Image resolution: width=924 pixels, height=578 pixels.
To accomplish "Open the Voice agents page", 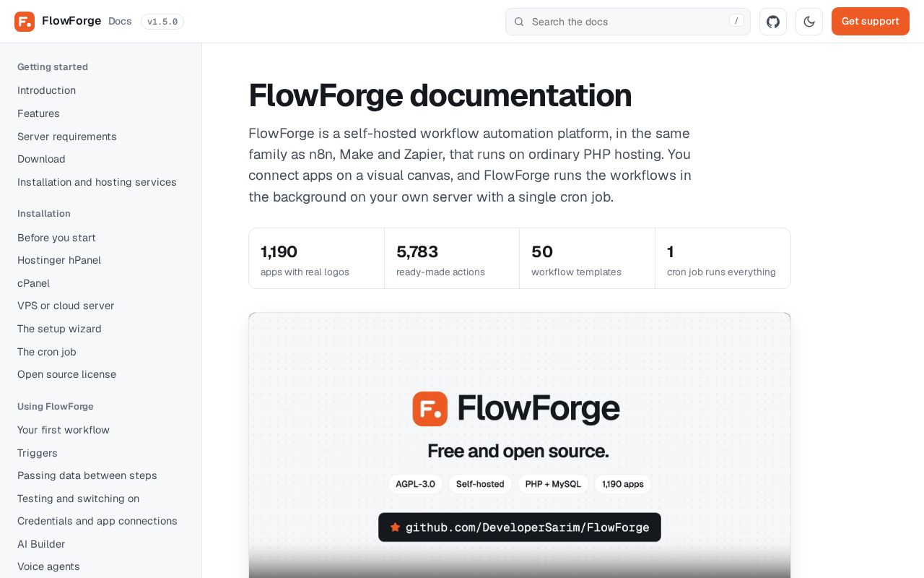I will (48, 566).
